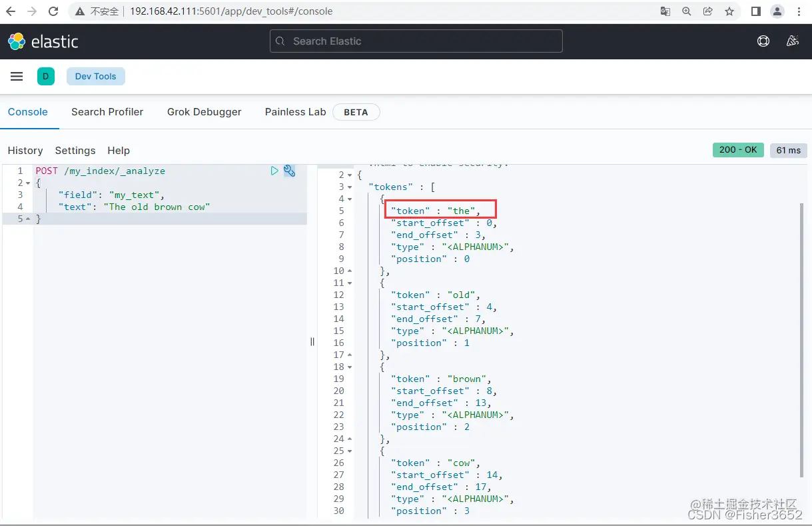This screenshot has height=526, width=812.
Task: Open the newsfeed celebration icon
Action: tap(792, 41)
